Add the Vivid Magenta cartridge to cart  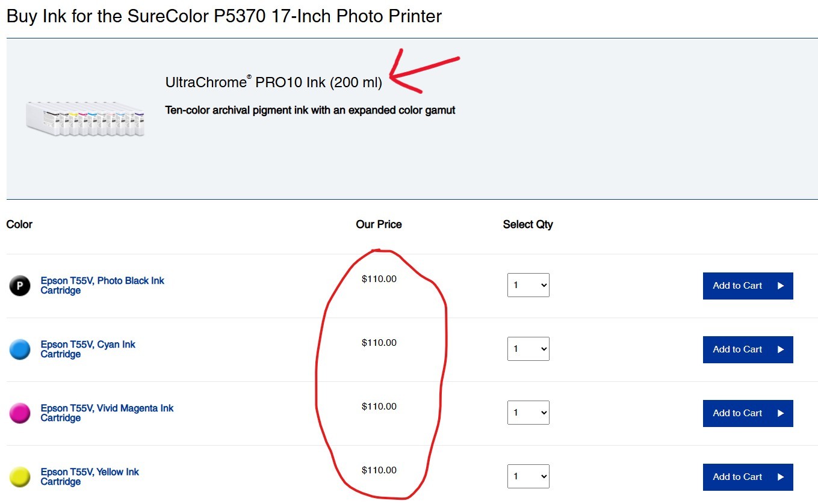click(748, 413)
